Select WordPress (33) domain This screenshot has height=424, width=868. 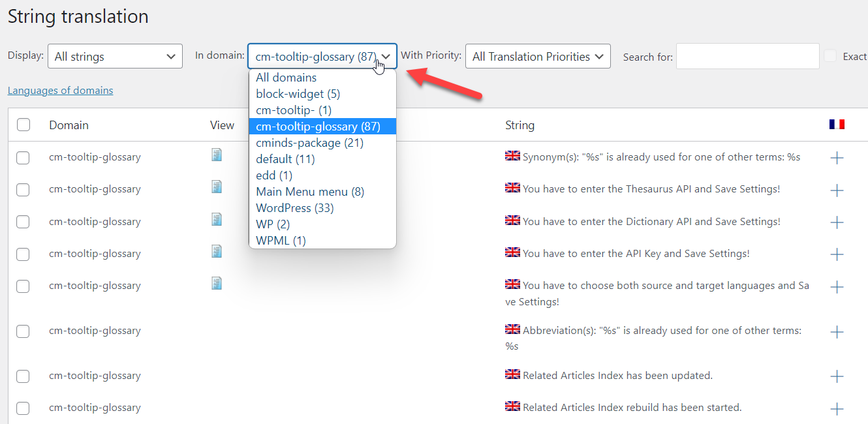tap(322, 208)
